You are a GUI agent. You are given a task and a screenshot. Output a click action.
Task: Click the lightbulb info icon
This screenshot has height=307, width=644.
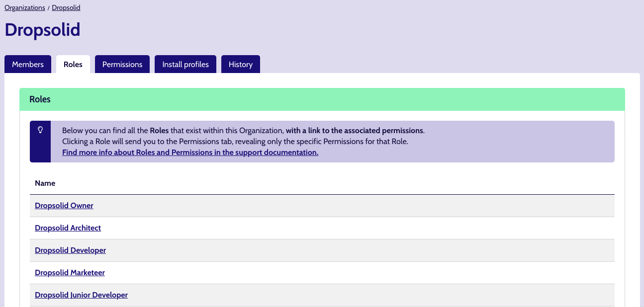coord(40,130)
